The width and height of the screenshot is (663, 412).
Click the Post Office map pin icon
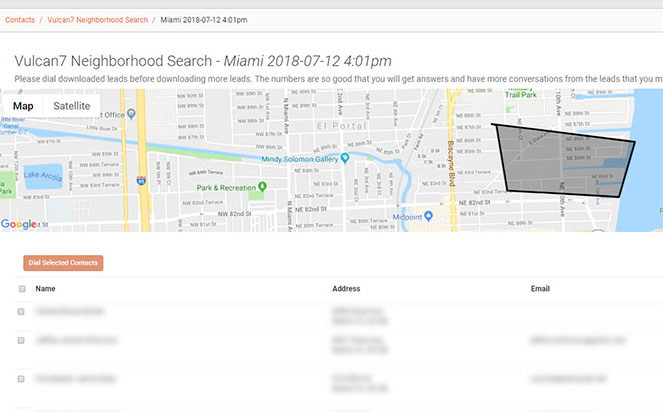pos(132,113)
